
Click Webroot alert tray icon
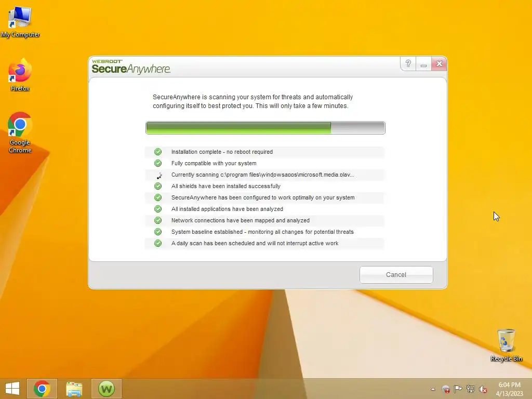point(446,389)
